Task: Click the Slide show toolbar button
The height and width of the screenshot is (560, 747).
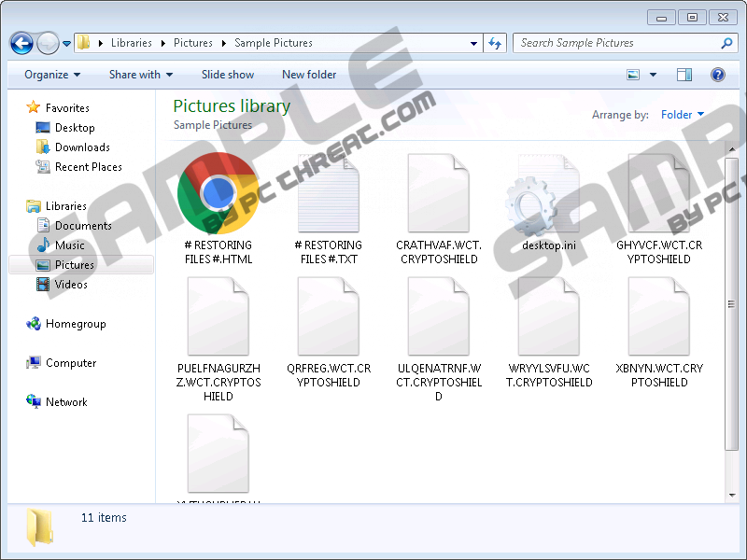Action: (x=228, y=75)
